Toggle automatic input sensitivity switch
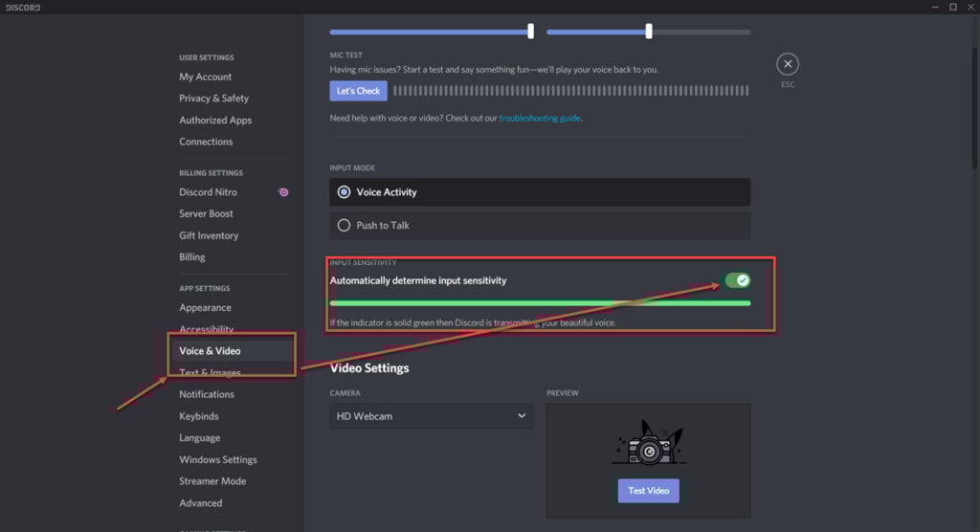Screen dimensions: 980x532 [x=738, y=280]
